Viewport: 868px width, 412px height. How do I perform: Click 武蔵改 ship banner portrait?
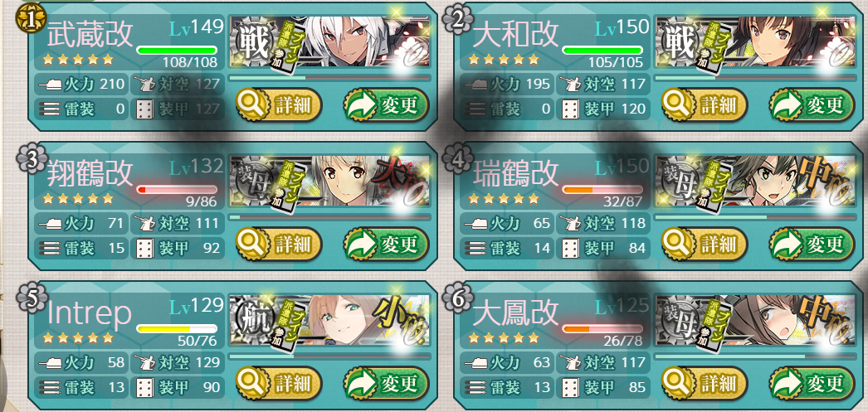click(x=330, y=42)
